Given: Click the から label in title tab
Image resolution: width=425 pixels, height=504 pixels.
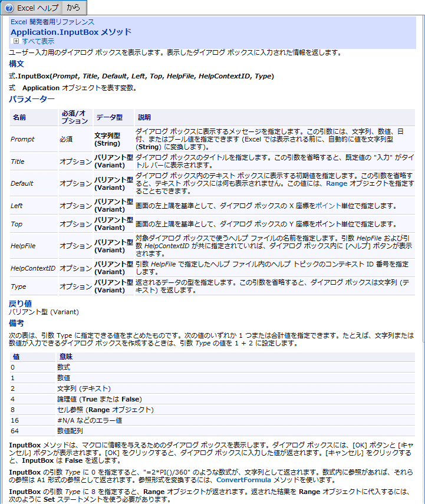Looking at the screenshot, I should pyautogui.click(x=73, y=8).
